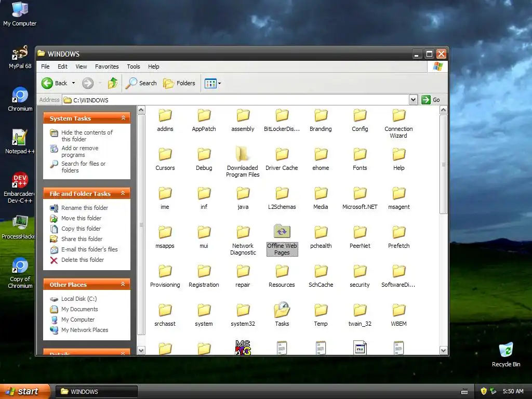Open My Network Places link
Image resolution: width=532 pixels, height=399 pixels.
click(79, 330)
